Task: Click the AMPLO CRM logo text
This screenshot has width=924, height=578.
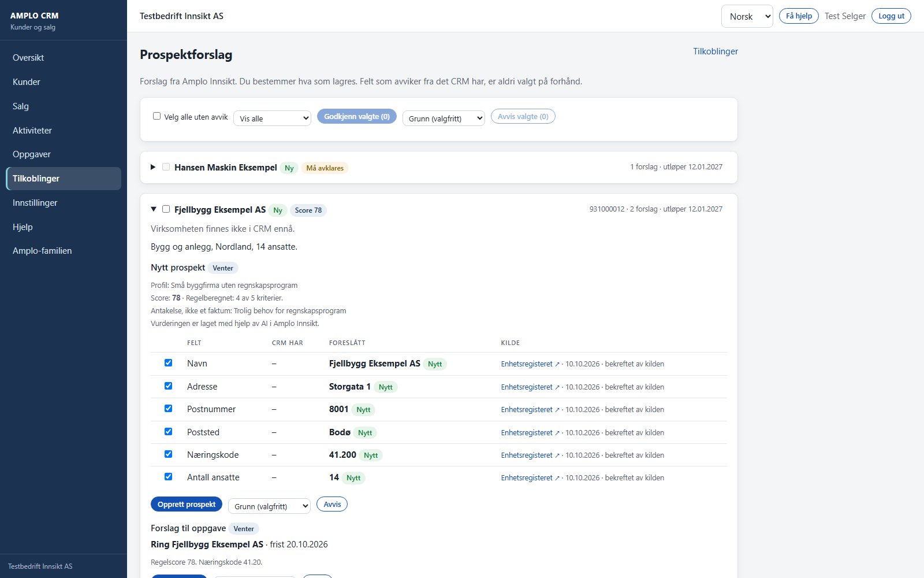Action: tap(35, 16)
